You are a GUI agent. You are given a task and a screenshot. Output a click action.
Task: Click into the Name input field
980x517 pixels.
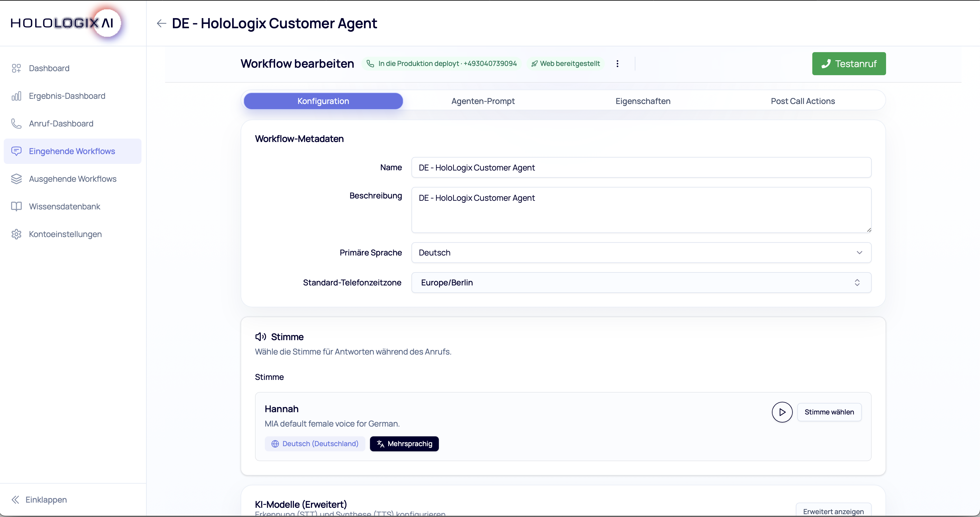641,168
